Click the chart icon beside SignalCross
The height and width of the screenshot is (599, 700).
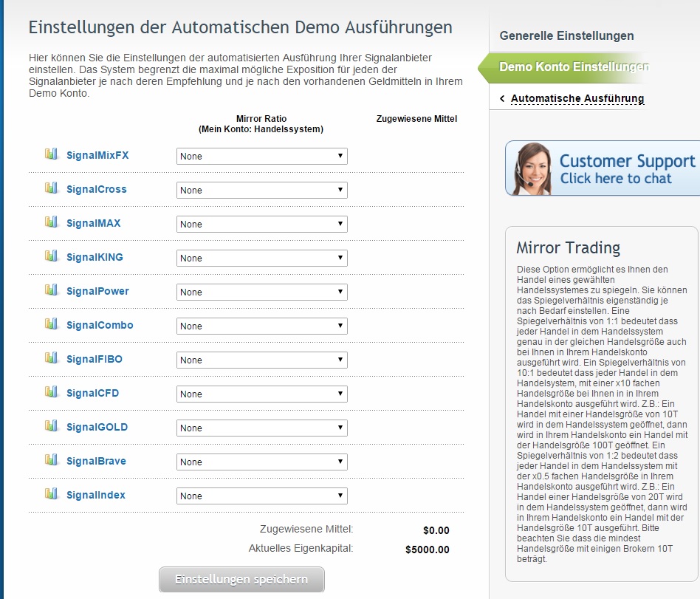point(51,188)
